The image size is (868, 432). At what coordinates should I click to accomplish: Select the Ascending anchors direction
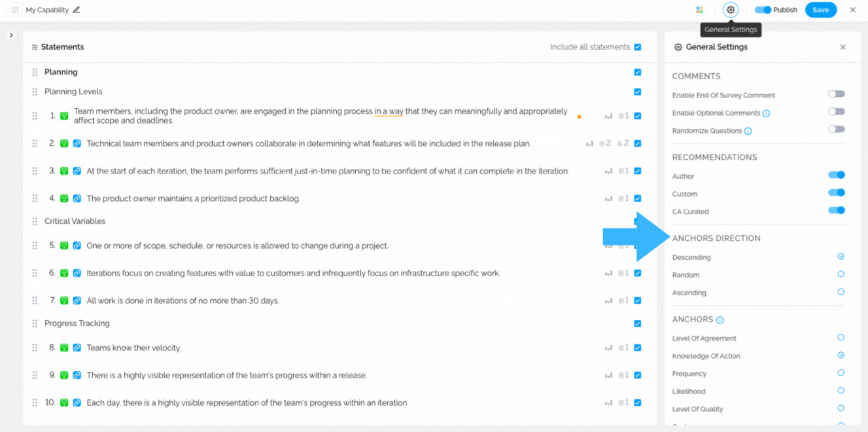click(841, 292)
